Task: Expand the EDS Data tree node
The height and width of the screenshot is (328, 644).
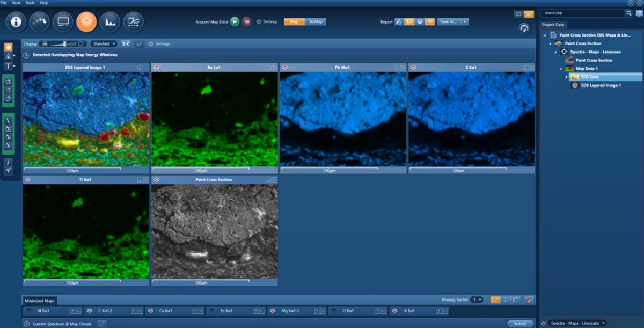Action: (x=567, y=77)
